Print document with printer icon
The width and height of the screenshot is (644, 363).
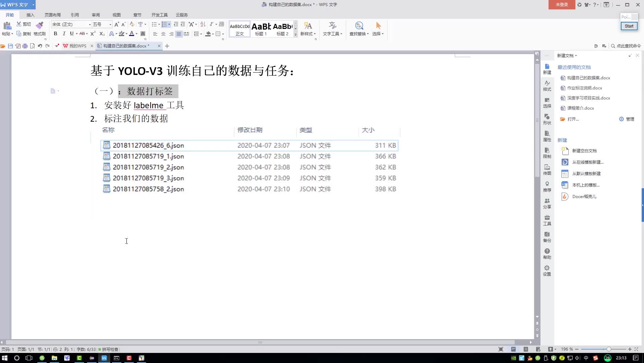25,46
